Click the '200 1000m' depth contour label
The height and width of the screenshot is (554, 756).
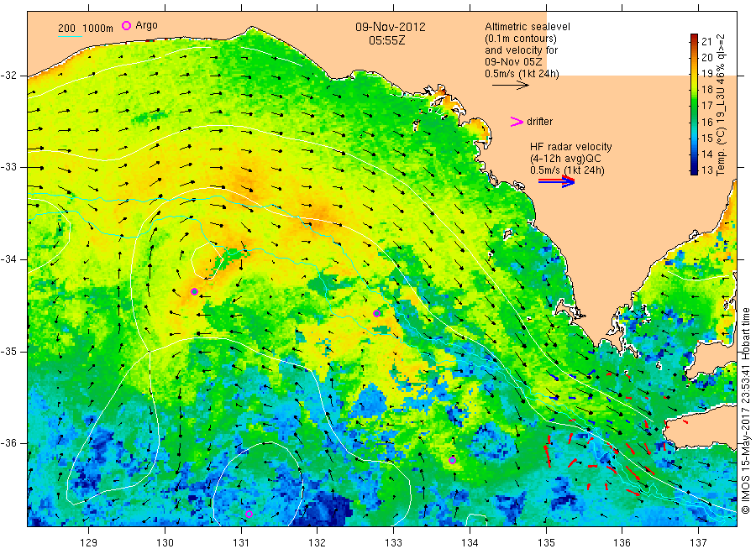tap(86, 29)
